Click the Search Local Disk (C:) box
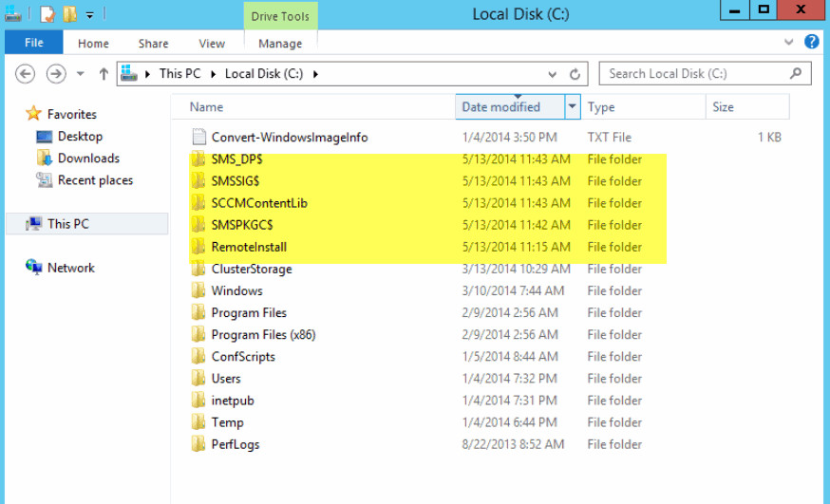 (705, 73)
